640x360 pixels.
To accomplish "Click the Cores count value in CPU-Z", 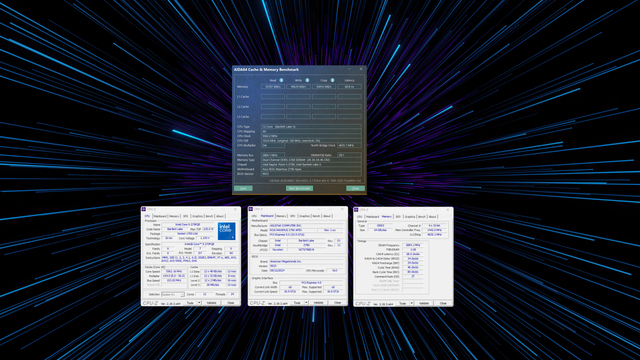I will click(204, 294).
